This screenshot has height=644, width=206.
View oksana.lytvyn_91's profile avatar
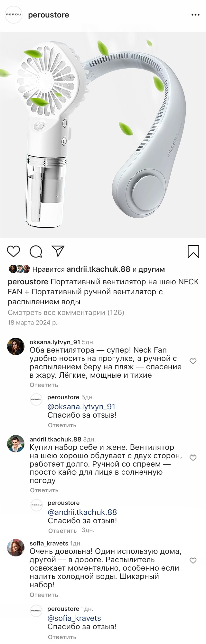[x=16, y=346]
